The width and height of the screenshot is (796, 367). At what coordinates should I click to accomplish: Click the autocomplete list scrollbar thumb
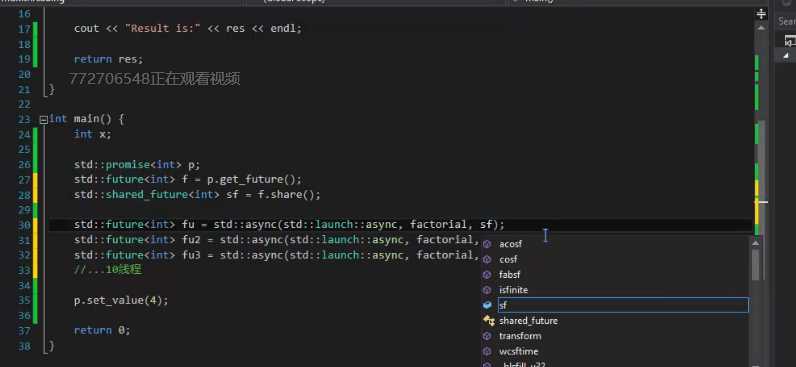coord(756,265)
